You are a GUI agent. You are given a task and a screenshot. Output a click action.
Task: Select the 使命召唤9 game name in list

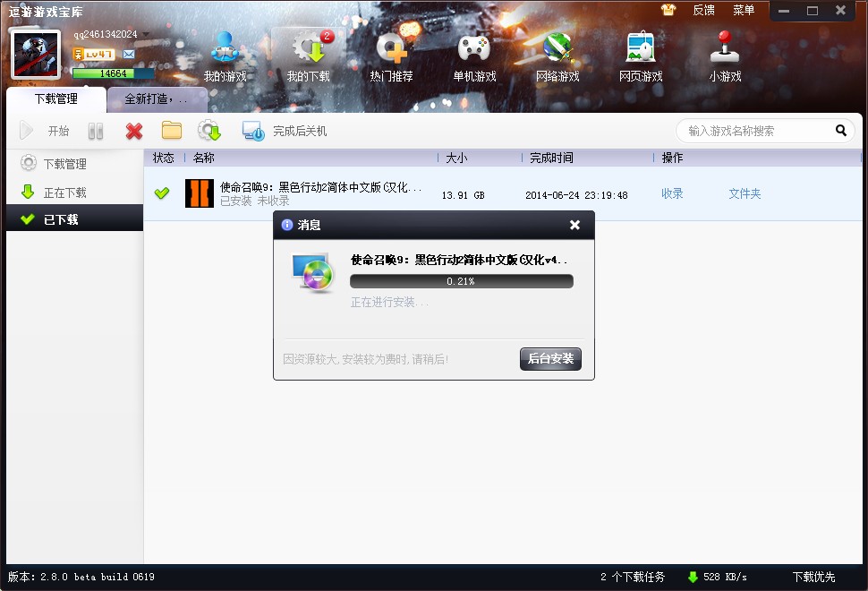[320, 187]
